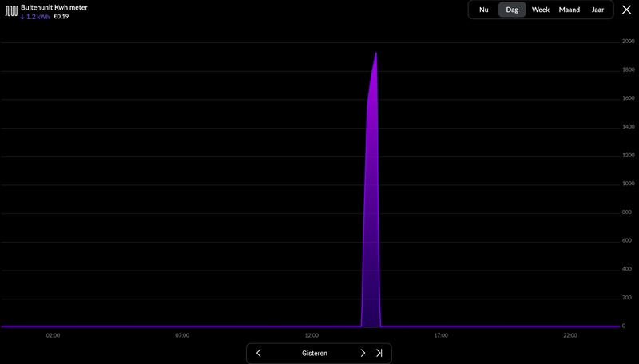Go to the next day arrow
Image resolution: width=639 pixels, height=364 pixels.
pyautogui.click(x=363, y=353)
